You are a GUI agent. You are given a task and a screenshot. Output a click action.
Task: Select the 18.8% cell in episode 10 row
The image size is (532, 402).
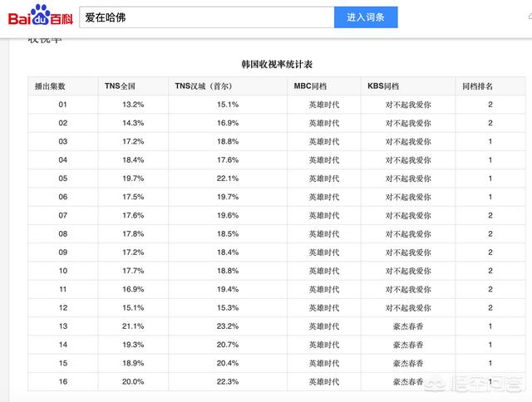(228, 271)
